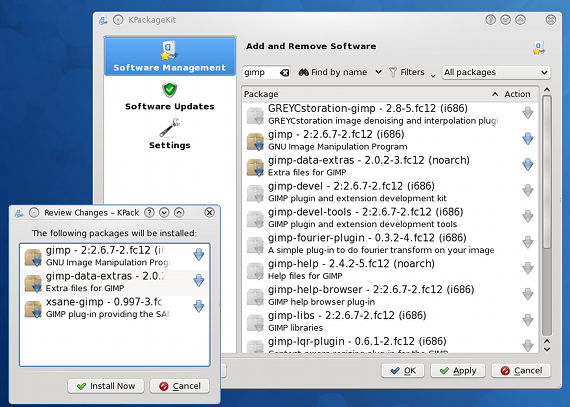Sort by the Package column header
The height and width of the screenshot is (407, 570).
pyautogui.click(x=371, y=94)
